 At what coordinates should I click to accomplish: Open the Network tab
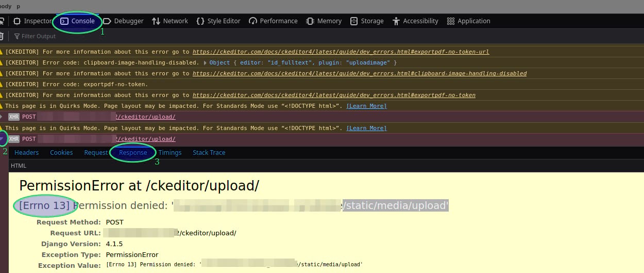coord(170,21)
